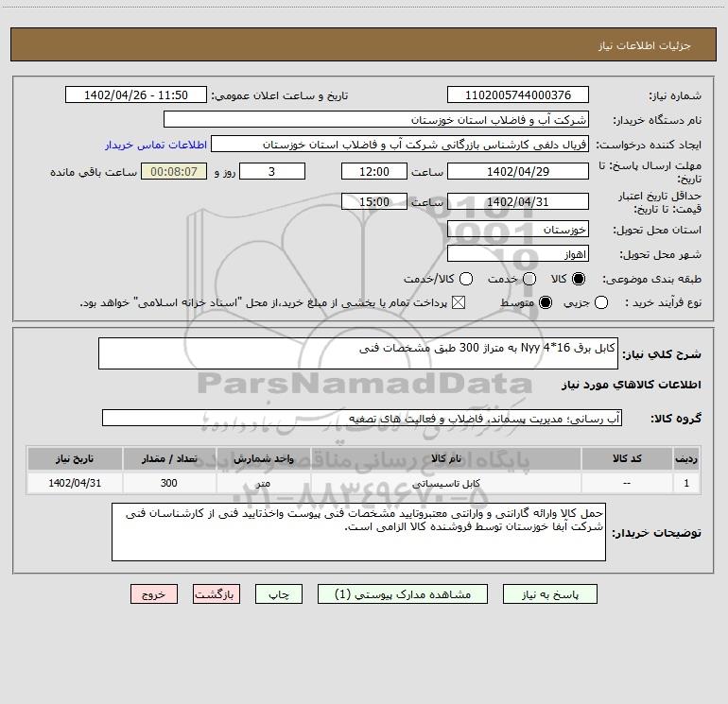This screenshot has height=704, width=728.
Task: Click the استان محل تحویل field خوزستان
Action: click(518, 230)
